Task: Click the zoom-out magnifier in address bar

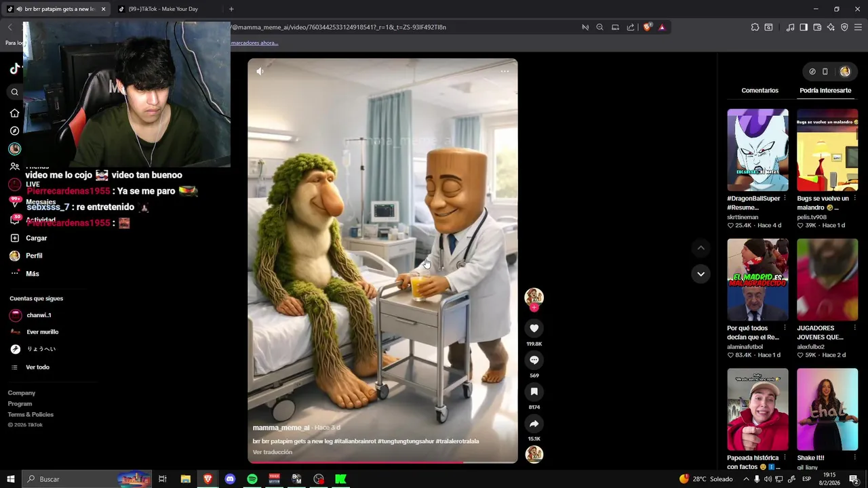Action: (x=599, y=27)
